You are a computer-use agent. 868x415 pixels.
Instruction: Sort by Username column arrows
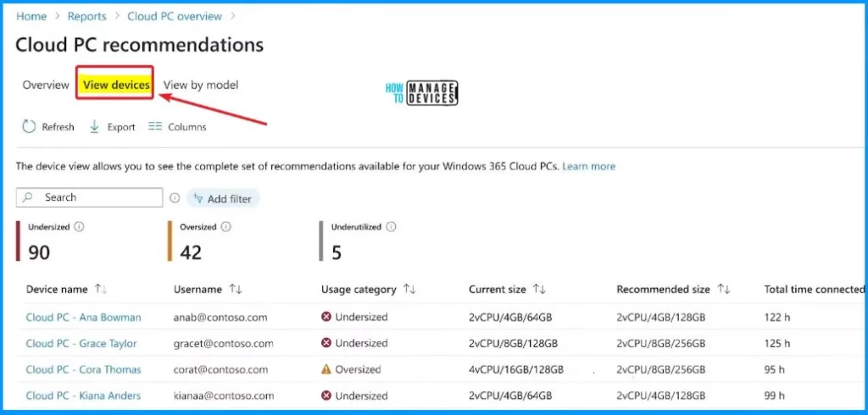point(236,290)
